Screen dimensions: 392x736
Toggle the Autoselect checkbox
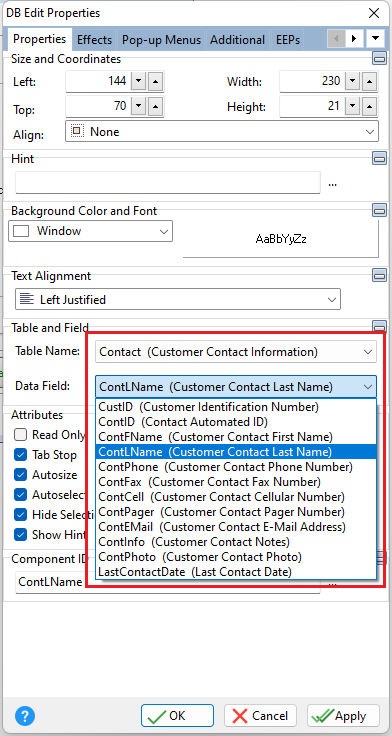(x=21, y=495)
